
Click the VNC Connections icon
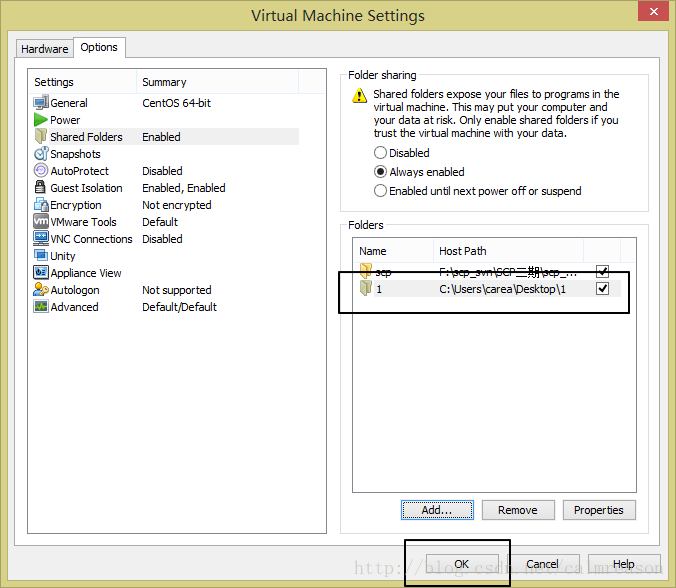[41, 238]
